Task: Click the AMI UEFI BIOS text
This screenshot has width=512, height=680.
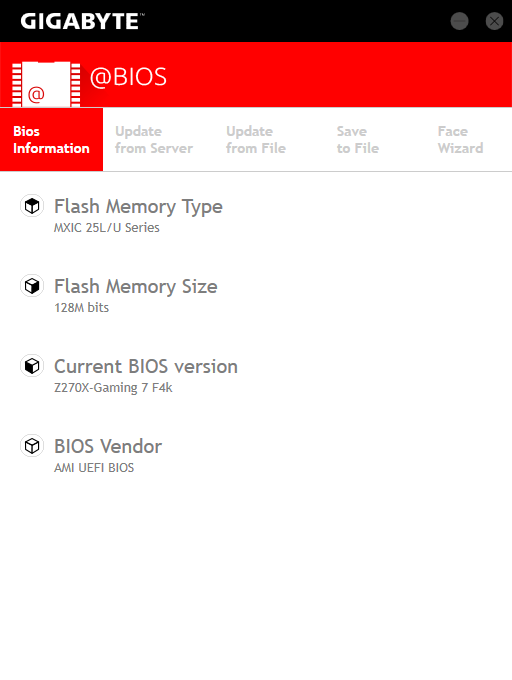Action: coord(94,468)
